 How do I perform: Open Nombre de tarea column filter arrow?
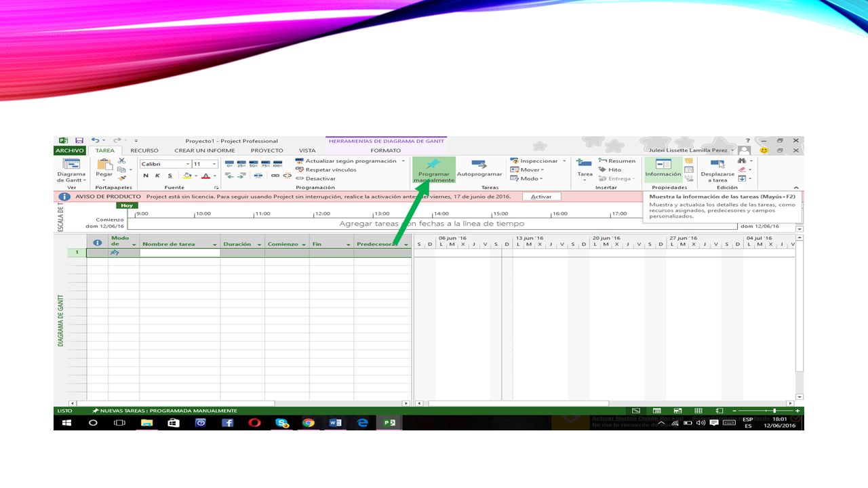pyautogui.click(x=215, y=245)
